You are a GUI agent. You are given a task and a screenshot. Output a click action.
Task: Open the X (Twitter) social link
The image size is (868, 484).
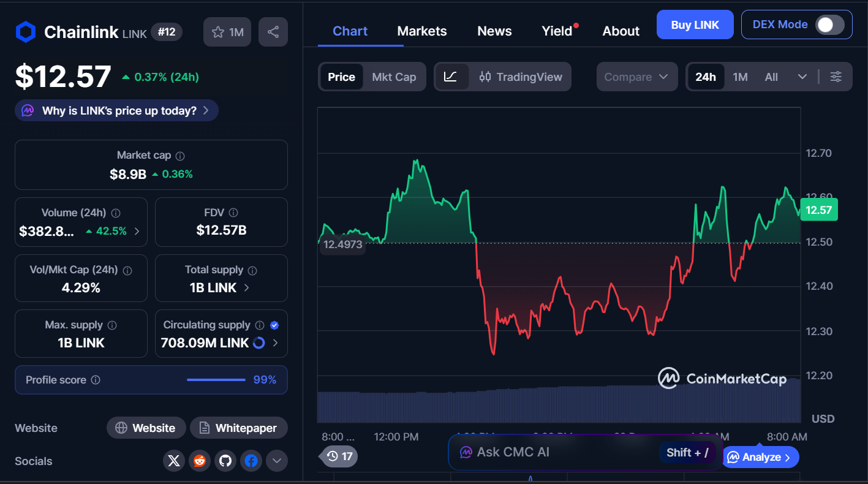(174, 461)
